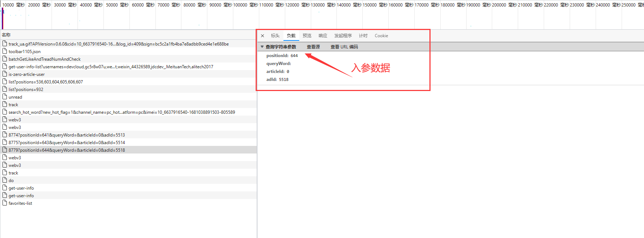Select the 计时 tab

click(x=363, y=36)
